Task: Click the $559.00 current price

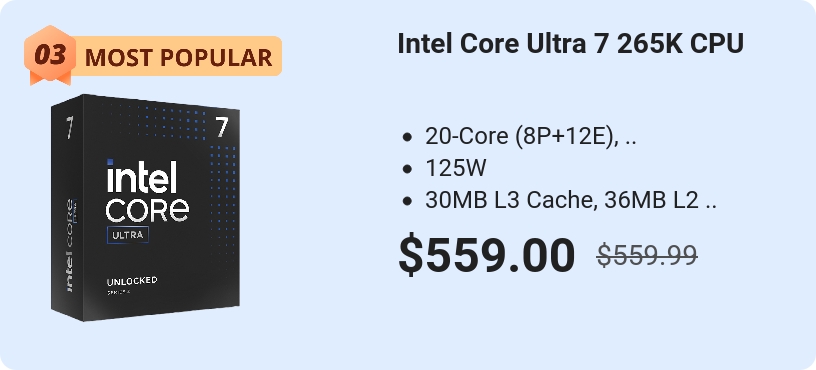Action: click(487, 256)
